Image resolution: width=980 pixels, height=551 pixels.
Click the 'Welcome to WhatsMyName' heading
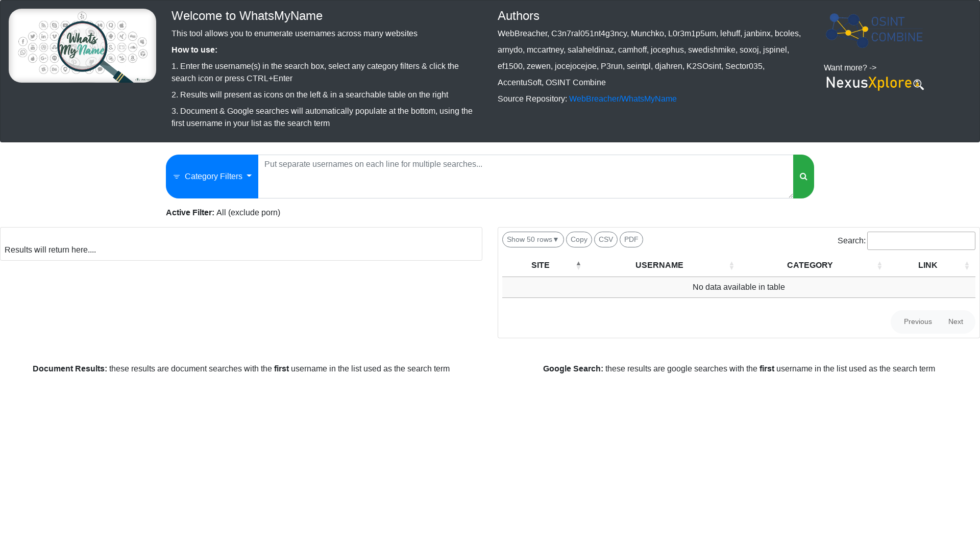tap(247, 16)
